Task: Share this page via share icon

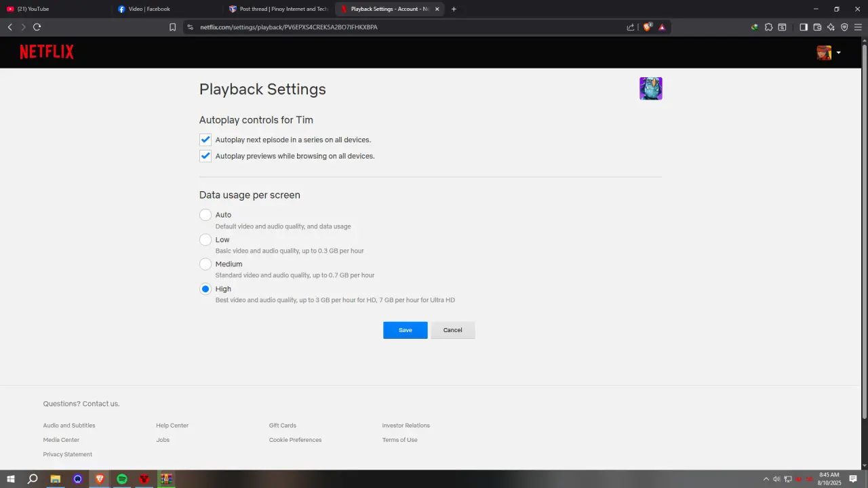Action: pyautogui.click(x=631, y=27)
